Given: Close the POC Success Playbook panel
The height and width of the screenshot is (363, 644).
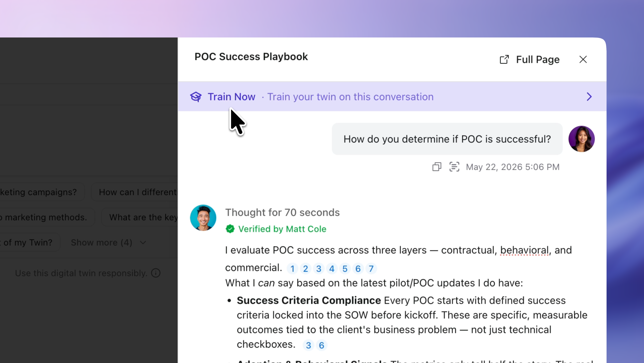Looking at the screenshot, I should (x=583, y=59).
